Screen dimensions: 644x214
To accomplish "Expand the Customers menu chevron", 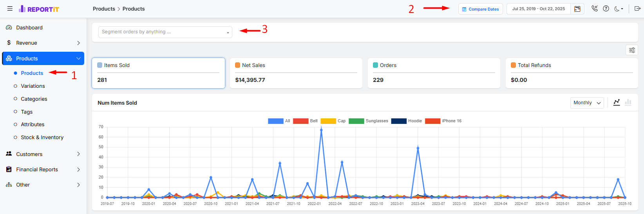I will [x=78, y=154].
